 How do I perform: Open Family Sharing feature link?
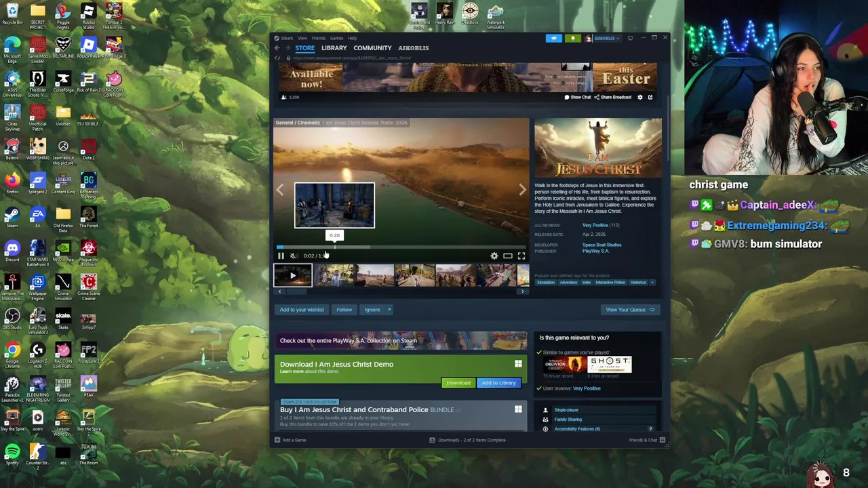[x=568, y=420]
